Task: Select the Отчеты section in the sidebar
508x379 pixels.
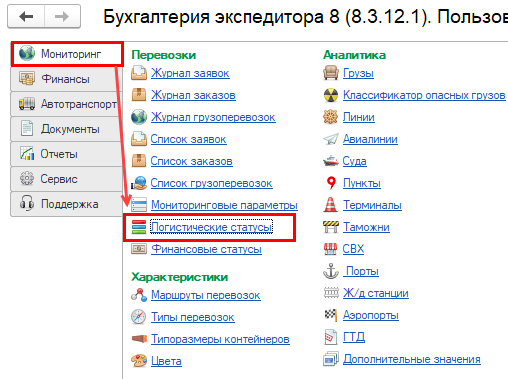Action: (x=66, y=154)
